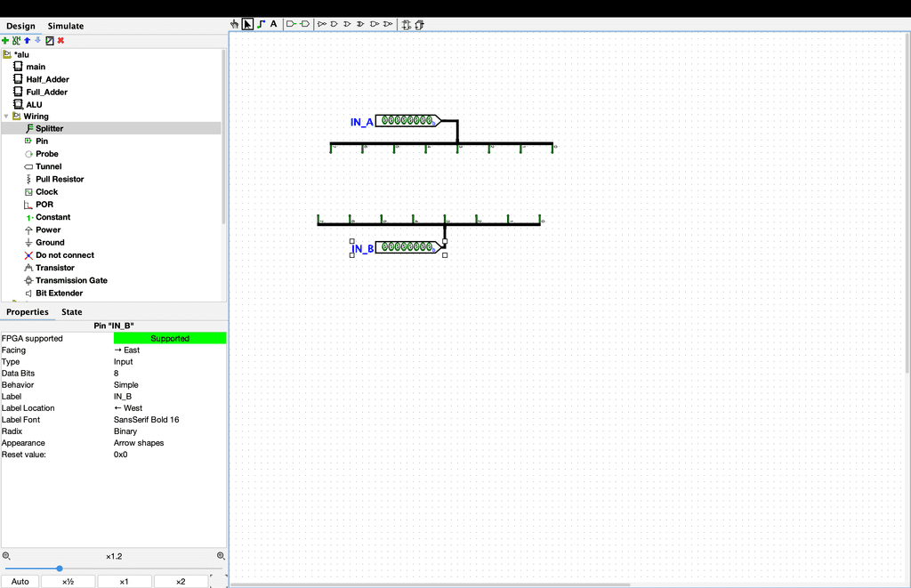Screen dimensions: 911x588
Task: Click the red X delete circuit icon
Action: [60, 40]
